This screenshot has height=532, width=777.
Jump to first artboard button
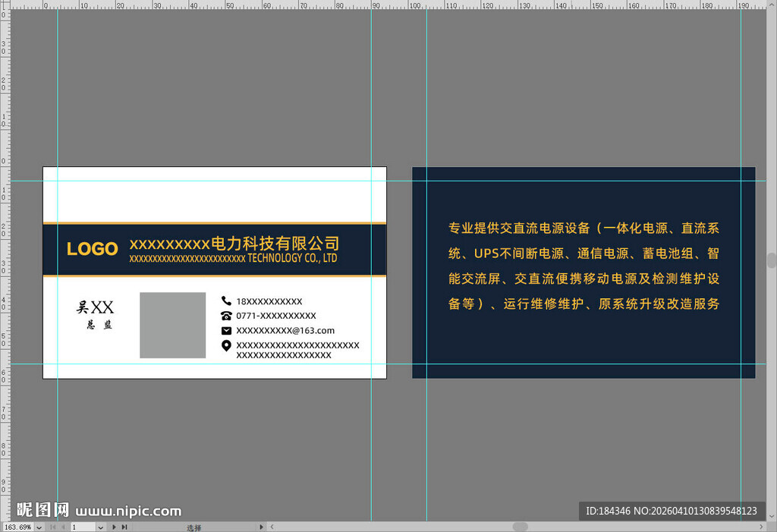pos(53,527)
